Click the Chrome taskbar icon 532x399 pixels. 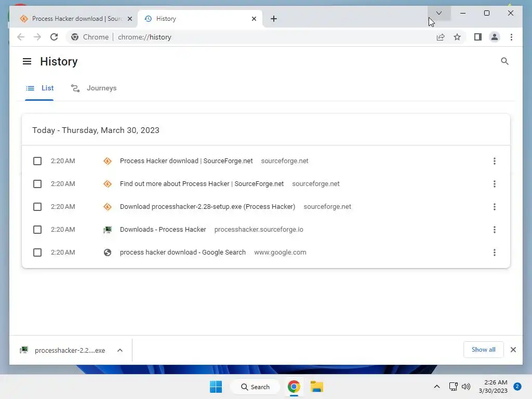point(294,387)
